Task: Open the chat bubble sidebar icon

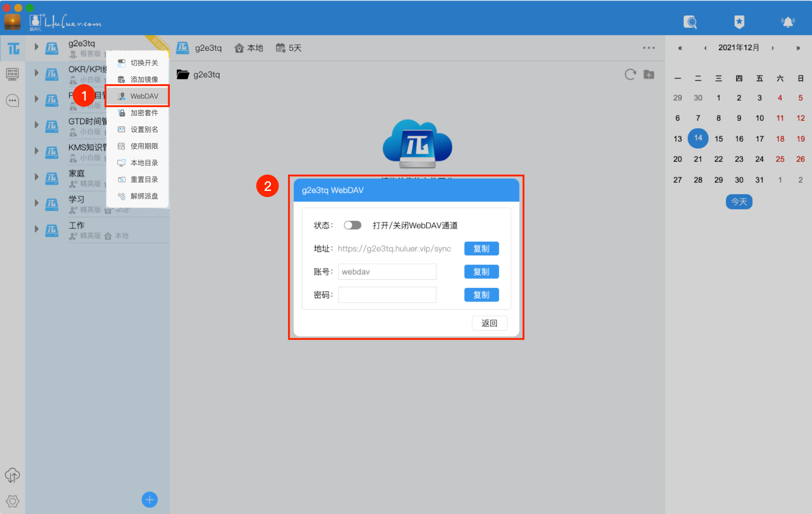Action: (x=12, y=101)
